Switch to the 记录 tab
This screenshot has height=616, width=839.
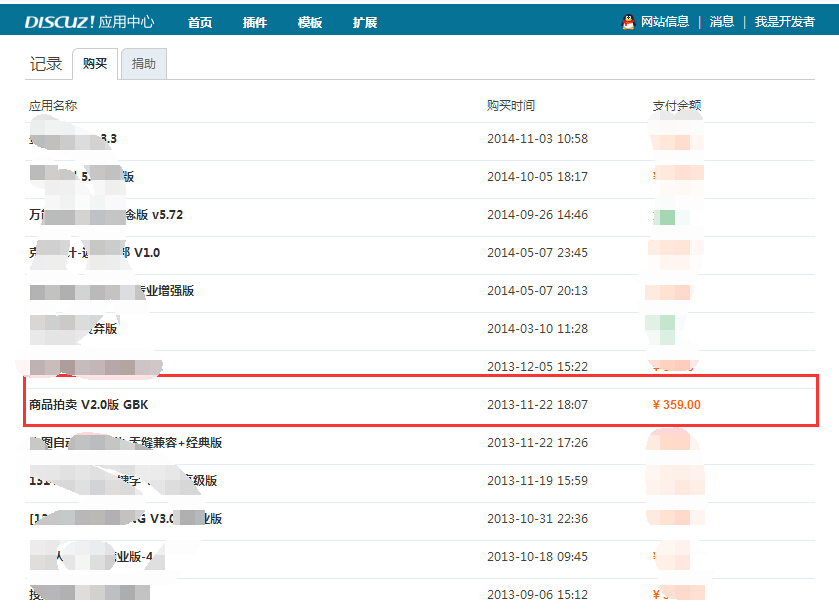click(46, 64)
